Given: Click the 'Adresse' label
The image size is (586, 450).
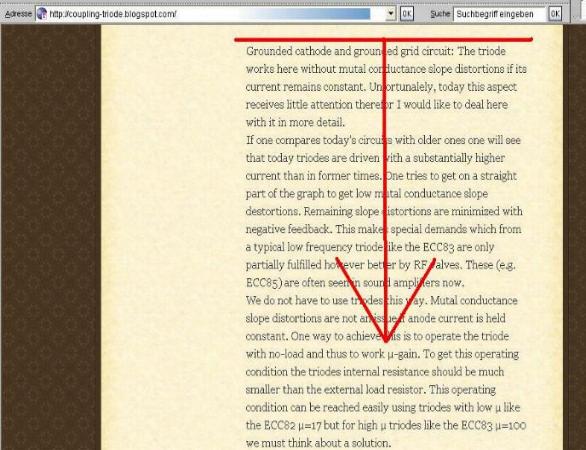Looking at the screenshot, I should tap(18, 14).
